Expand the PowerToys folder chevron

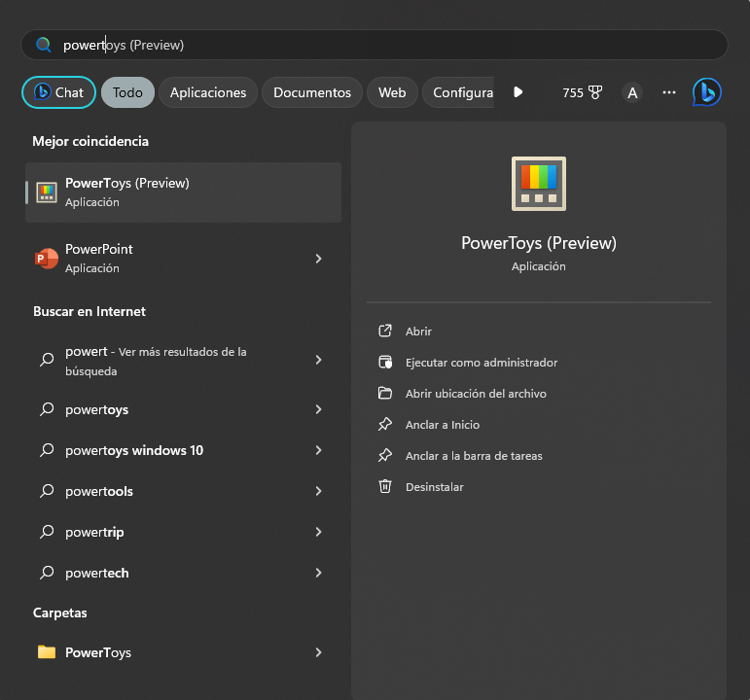(x=318, y=652)
